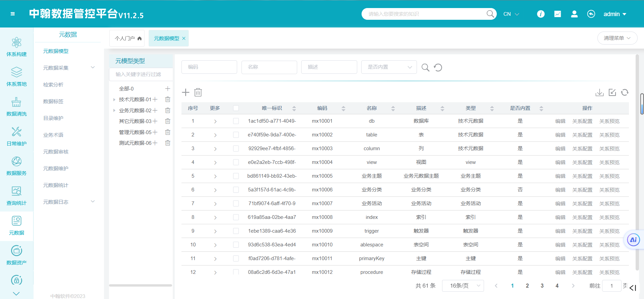Click 关系配置 for the table row
Screen dimensions: 644x299
[582, 135]
